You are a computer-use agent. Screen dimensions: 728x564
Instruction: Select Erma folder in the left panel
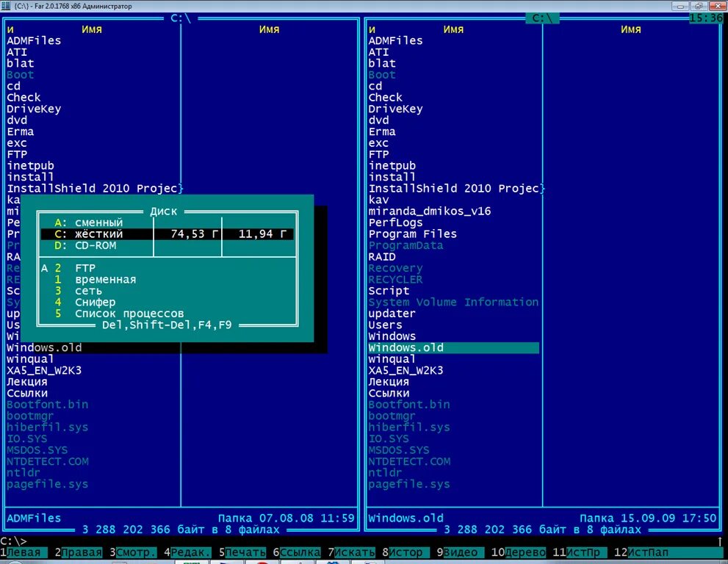(21, 131)
